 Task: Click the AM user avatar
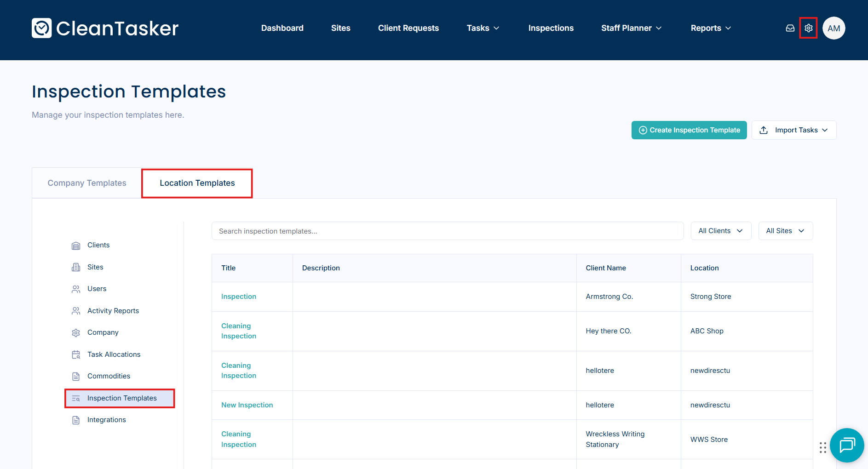834,28
